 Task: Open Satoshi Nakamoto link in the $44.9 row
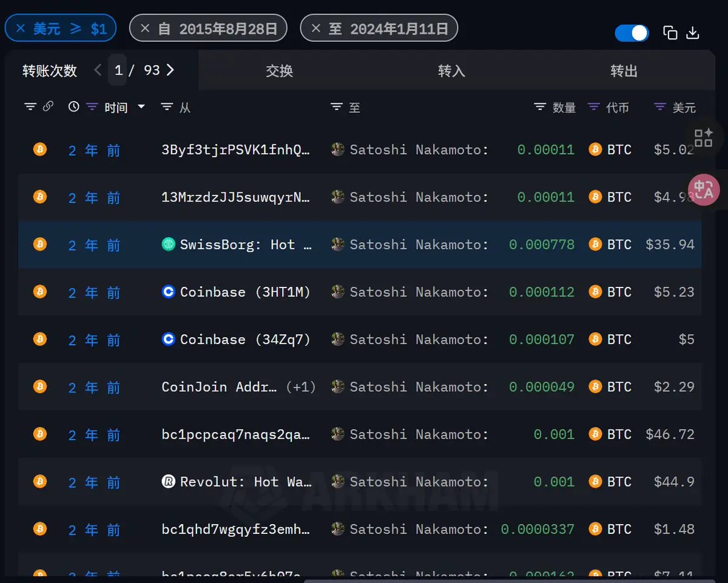(419, 482)
